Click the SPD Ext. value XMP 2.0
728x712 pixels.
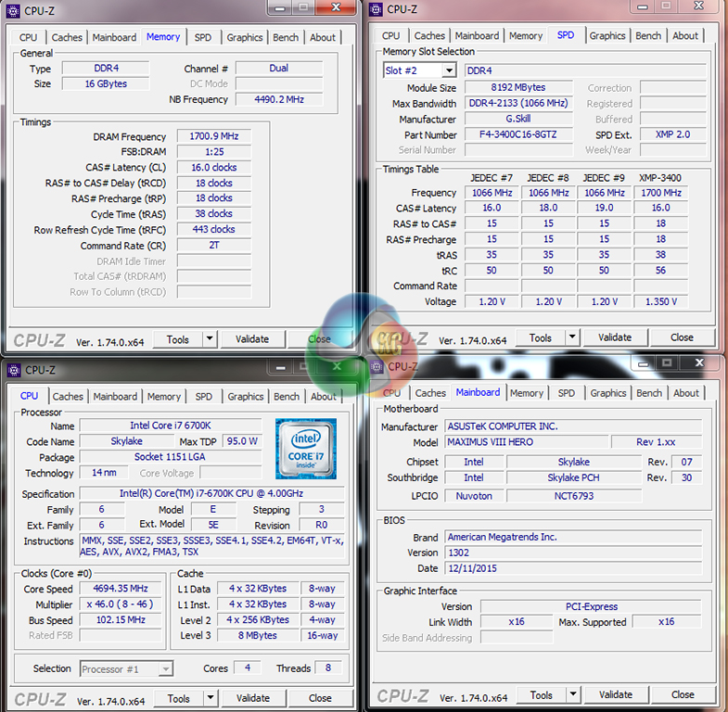(x=673, y=134)
